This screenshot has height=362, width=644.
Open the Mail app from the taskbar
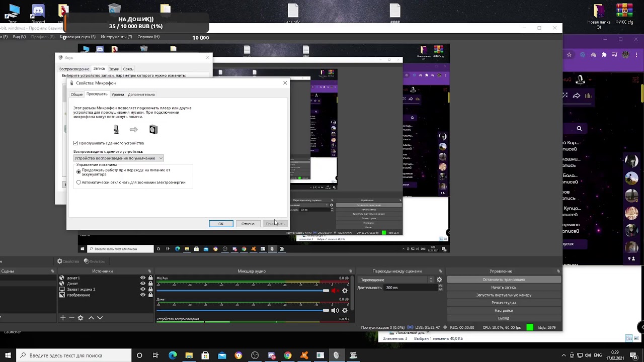pos(222,355)
